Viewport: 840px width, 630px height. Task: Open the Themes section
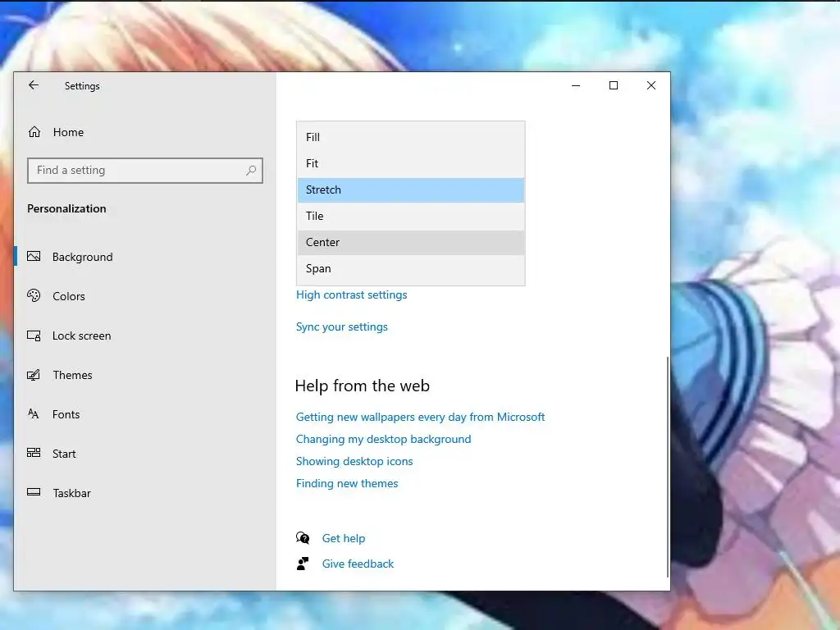point(144,375)
